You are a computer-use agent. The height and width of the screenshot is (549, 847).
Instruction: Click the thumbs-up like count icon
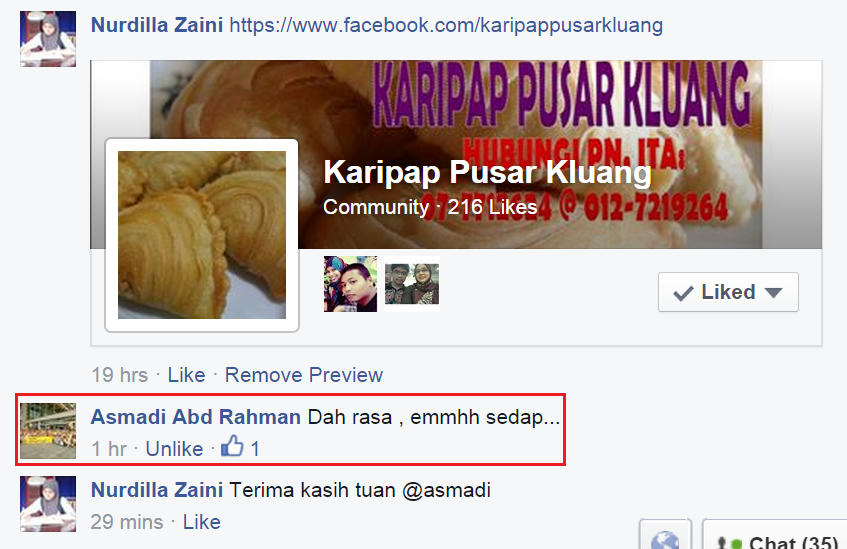tap(232, 446)
